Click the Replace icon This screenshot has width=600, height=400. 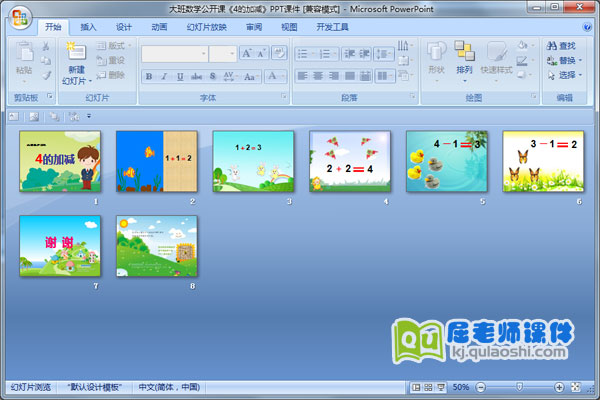point(551,60)
